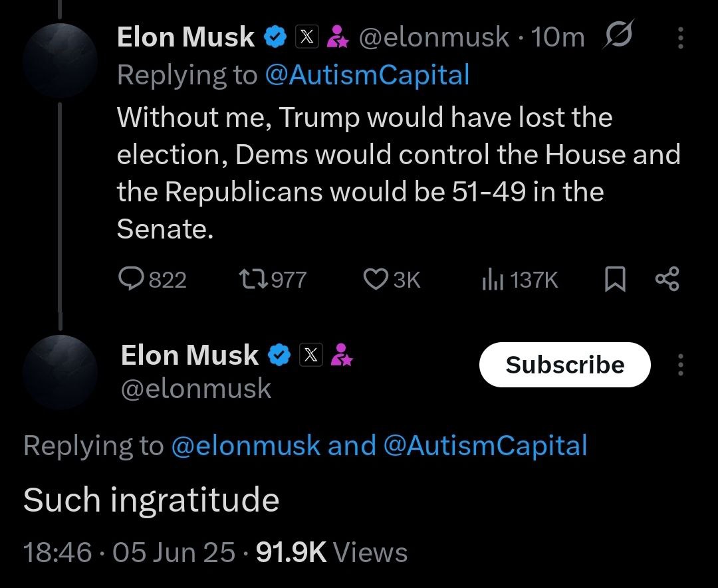Click the 'Such ingratitude' tweet text
718x588 pixels.
point(151,500)
